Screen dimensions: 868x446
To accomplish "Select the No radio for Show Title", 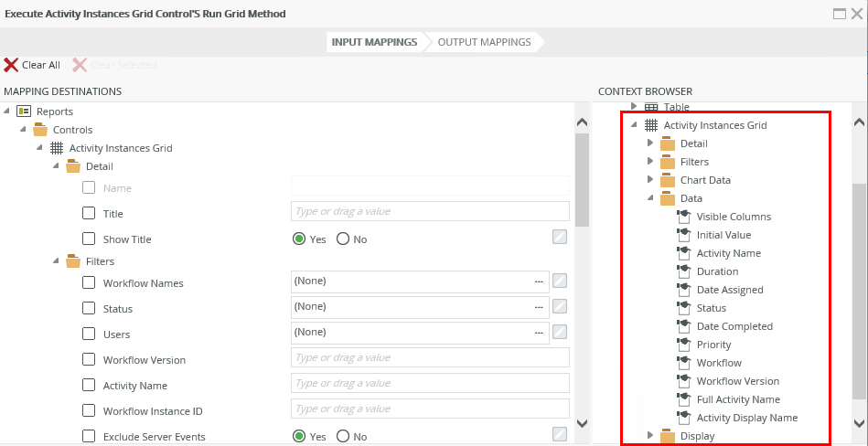I will tap(343, 239).
